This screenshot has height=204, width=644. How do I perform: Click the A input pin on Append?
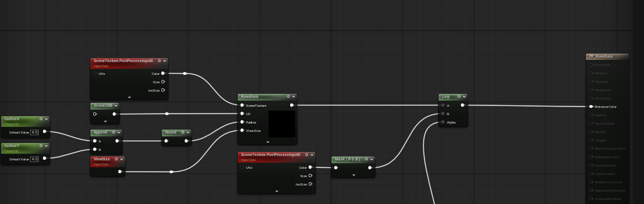tap(95, 141)
